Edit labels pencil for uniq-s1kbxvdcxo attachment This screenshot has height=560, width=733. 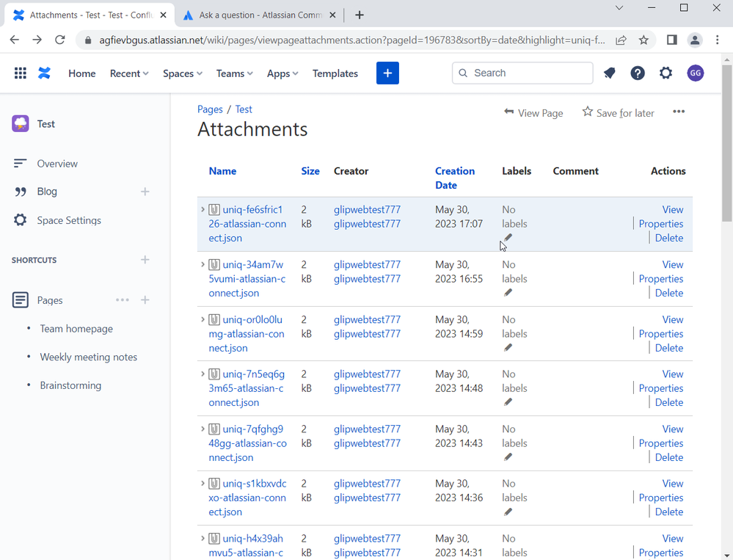point(508,512)
